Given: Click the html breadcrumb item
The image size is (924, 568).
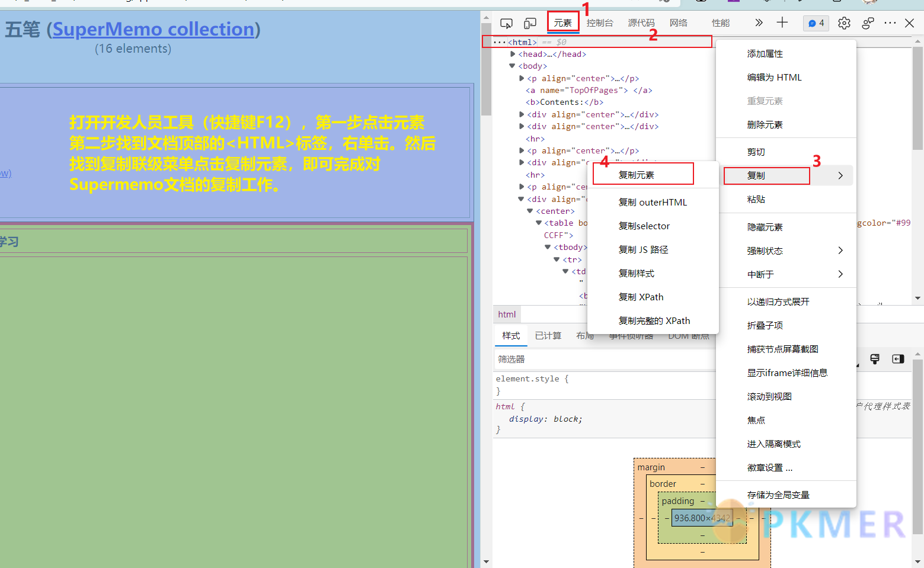Looking at the screenshot, I should coord(507,315).
